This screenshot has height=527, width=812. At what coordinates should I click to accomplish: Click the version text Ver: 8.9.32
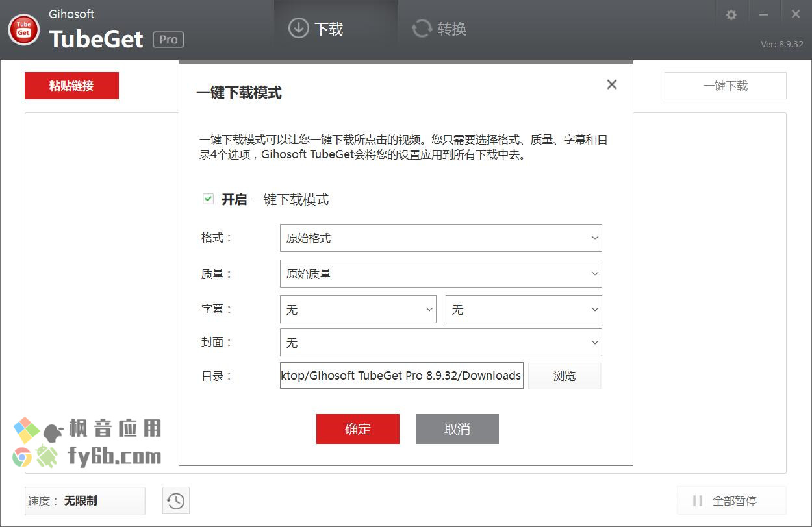(782, 44)
